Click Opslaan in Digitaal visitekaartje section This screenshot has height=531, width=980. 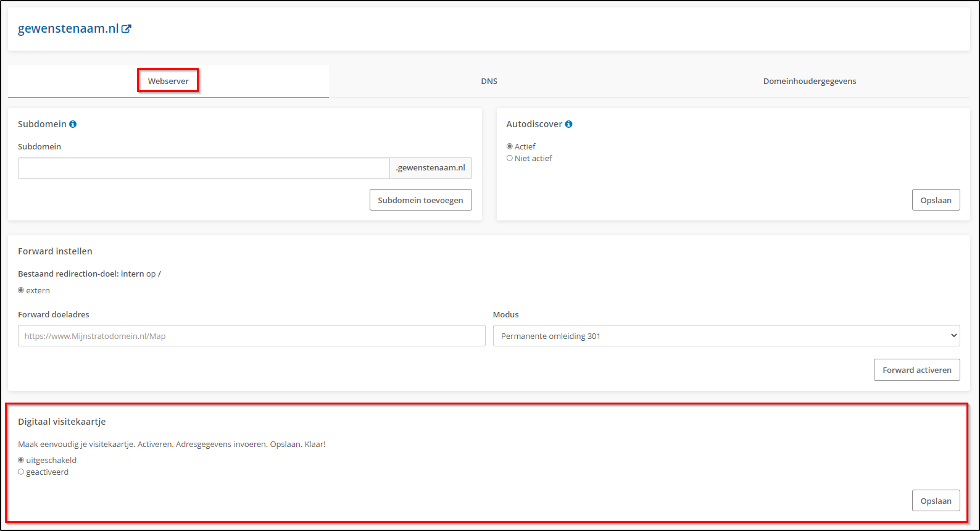936,501
